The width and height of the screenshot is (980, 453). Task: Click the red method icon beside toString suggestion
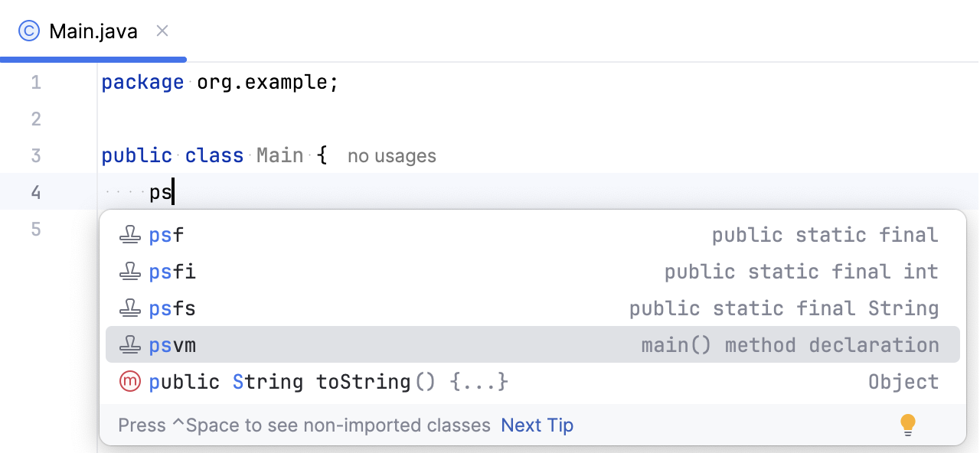[131, 381]
